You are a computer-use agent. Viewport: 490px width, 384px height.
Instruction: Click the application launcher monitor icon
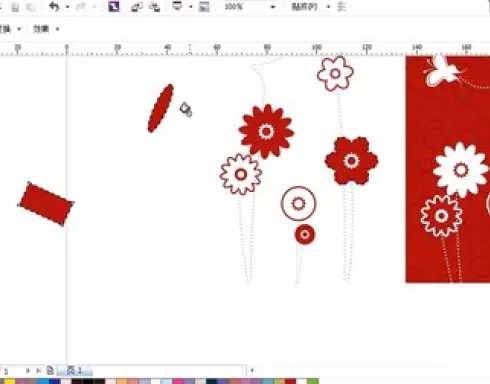[178, 6]
